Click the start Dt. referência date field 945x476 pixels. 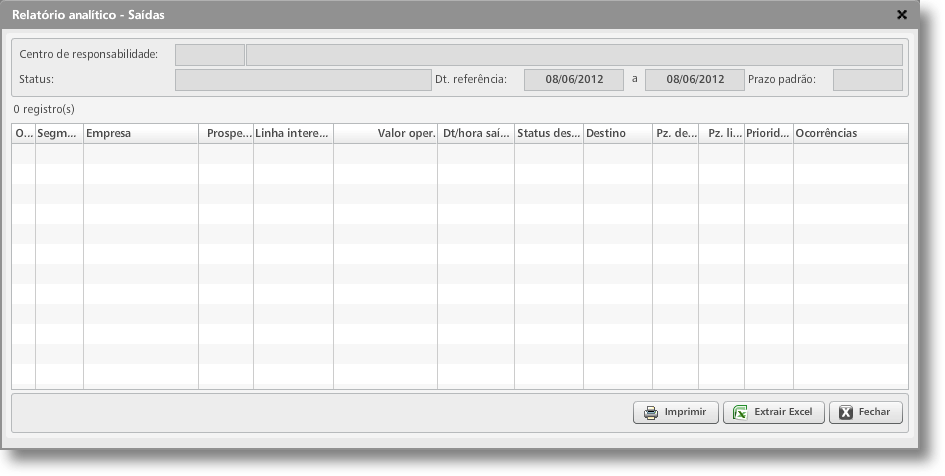(574, 80)
